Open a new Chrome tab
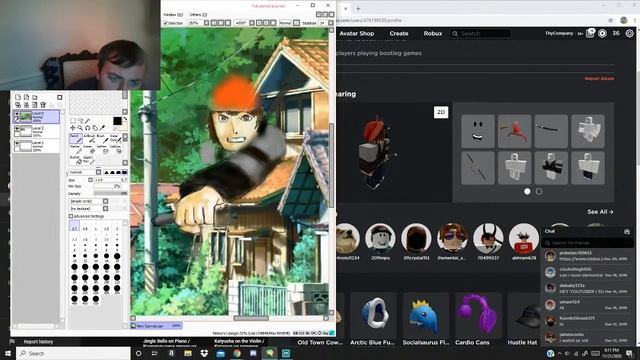 tap(358, 8)
